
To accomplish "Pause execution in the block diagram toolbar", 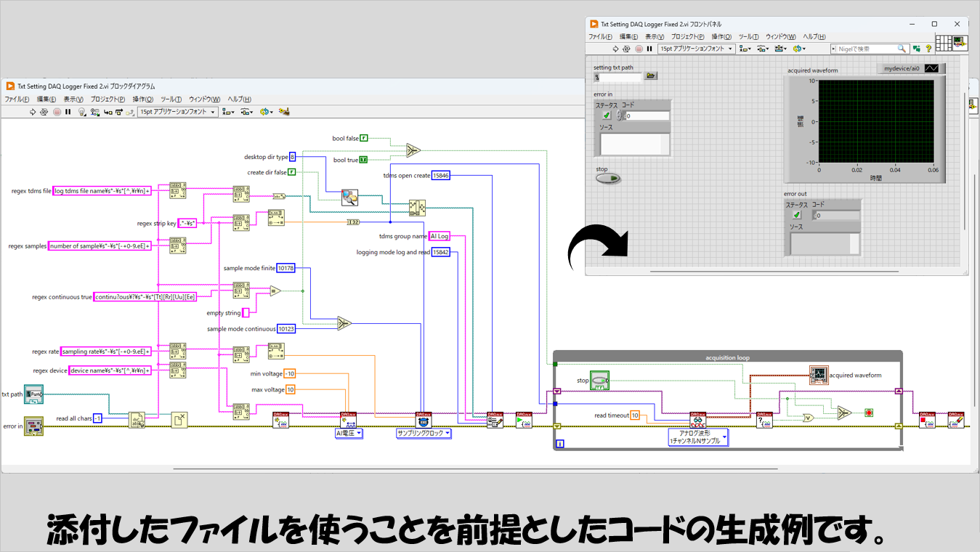I will [x=68, y=112].
